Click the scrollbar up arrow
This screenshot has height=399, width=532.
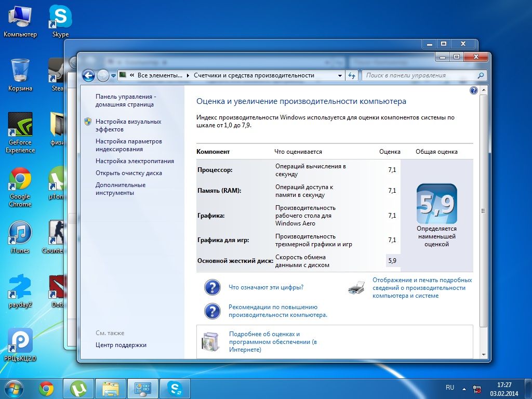tap(483, 90)
